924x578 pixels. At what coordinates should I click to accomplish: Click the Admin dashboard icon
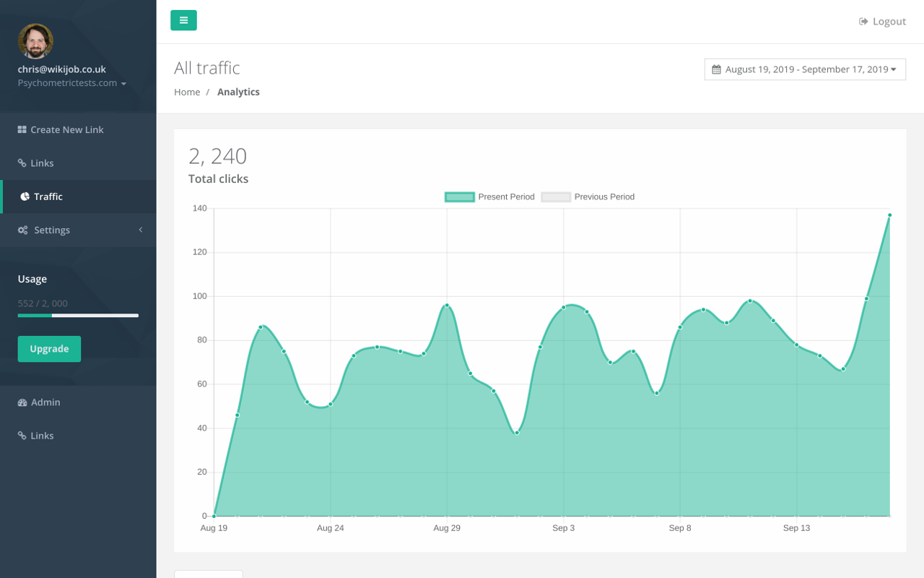(22, 402)
